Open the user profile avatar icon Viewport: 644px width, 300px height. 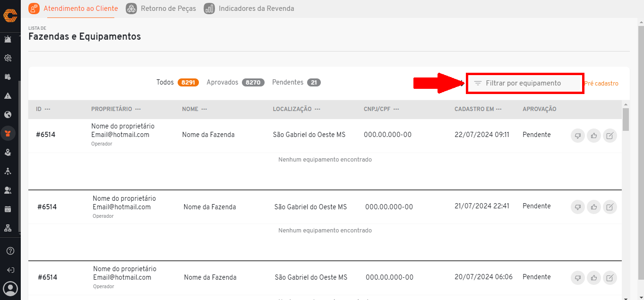pos(10,288)
